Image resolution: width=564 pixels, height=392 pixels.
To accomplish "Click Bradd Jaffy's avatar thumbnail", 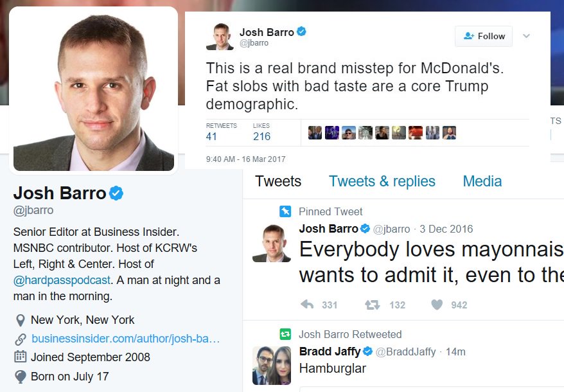I will (x=272, y=366).
